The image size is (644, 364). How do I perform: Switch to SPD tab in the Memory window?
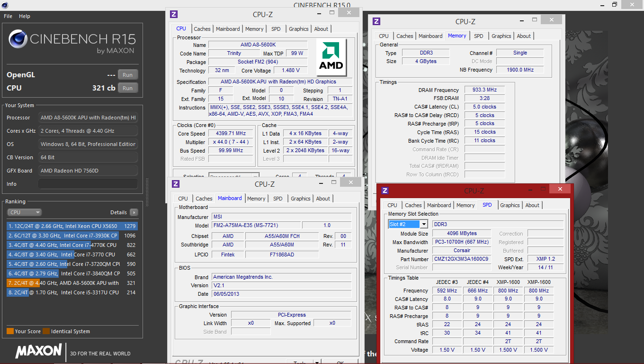click(x=479, y=36)
